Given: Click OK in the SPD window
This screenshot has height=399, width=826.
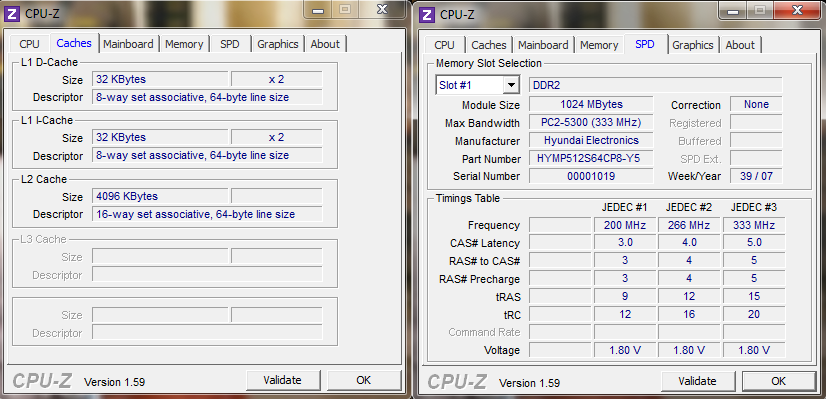Looking at the screenshot, I should pyautogui.click(x=779, y=381).
